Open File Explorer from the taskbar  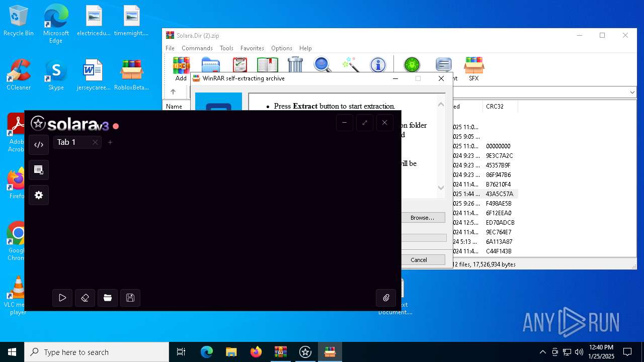tap(231, 352)
